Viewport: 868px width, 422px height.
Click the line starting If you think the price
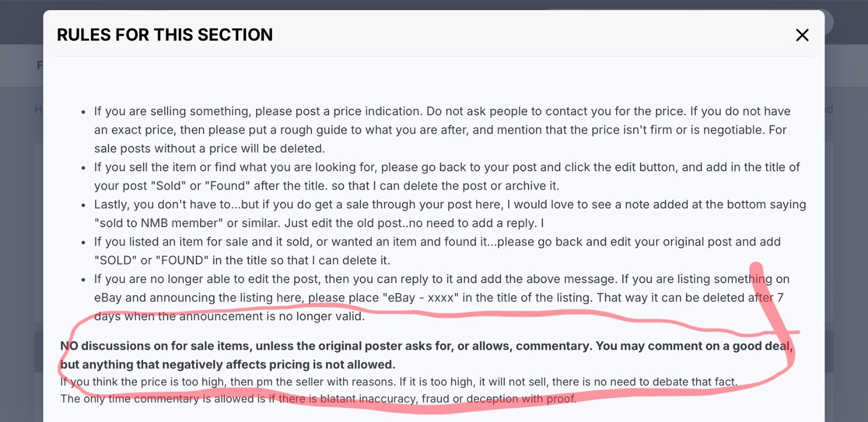tap(399, 382)
